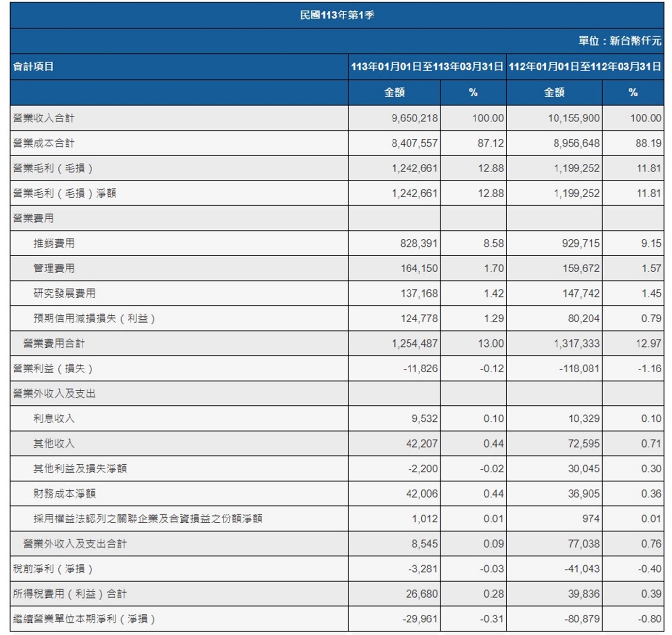The image size is (672, 635).
Task: Select the unit label 單位：新台幣仟元
Action: (x=620, y=41)
